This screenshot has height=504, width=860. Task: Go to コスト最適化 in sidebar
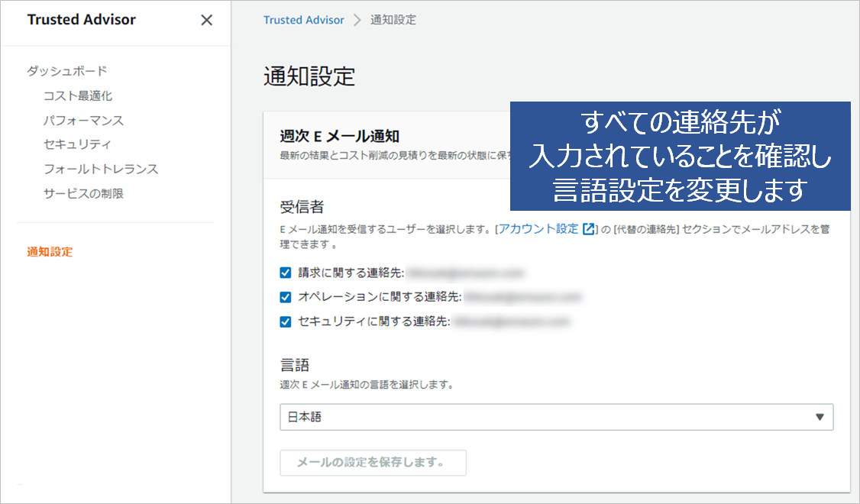(78, 95)
